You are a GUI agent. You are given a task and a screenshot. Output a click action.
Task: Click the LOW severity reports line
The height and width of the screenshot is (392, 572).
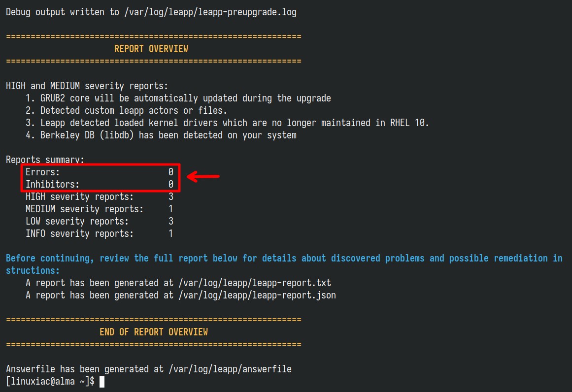pyautogui.click(x=99, y=221)
